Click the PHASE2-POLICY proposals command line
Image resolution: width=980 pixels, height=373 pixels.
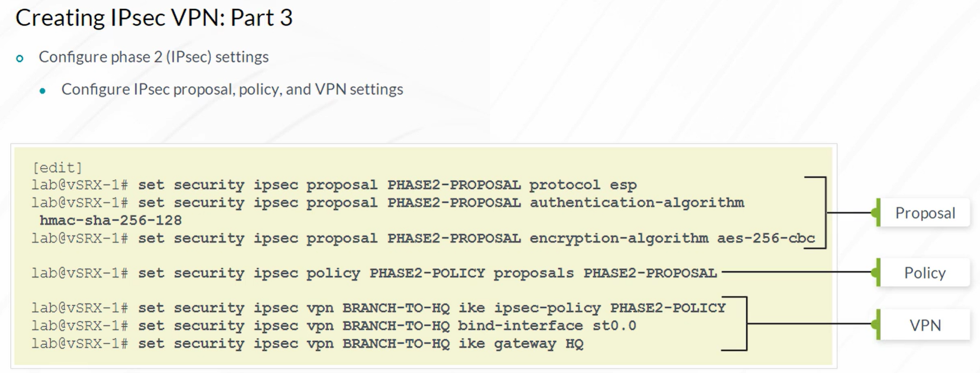pyautogui.click(x=374, y=273)
